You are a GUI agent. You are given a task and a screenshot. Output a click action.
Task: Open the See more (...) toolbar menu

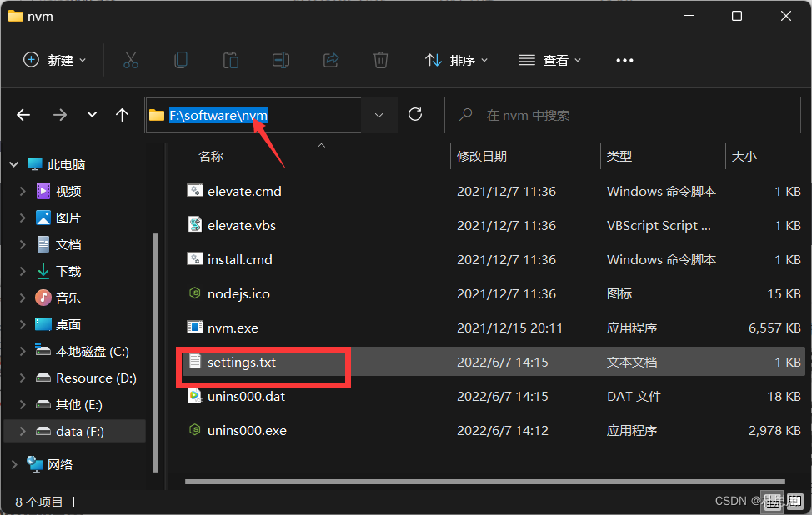tap(624, 59)
